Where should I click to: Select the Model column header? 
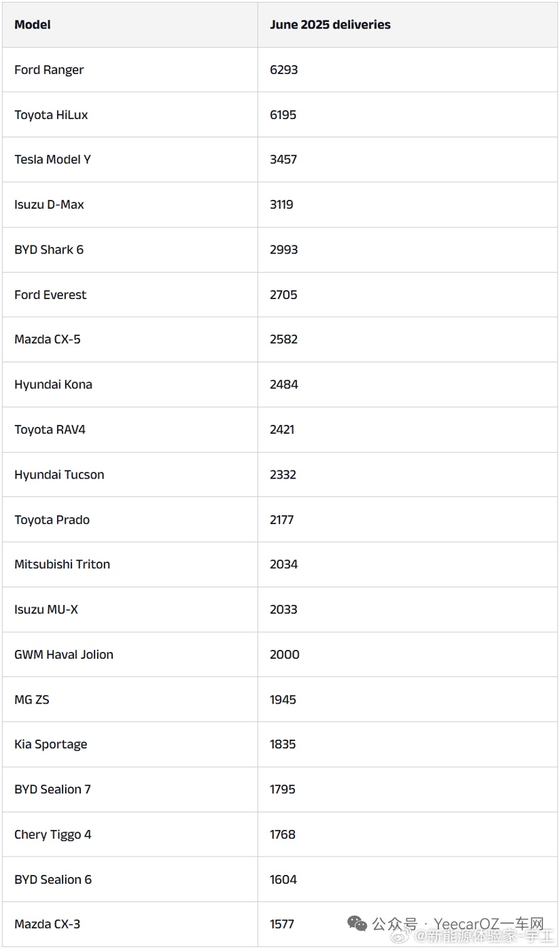coord(33,24)
